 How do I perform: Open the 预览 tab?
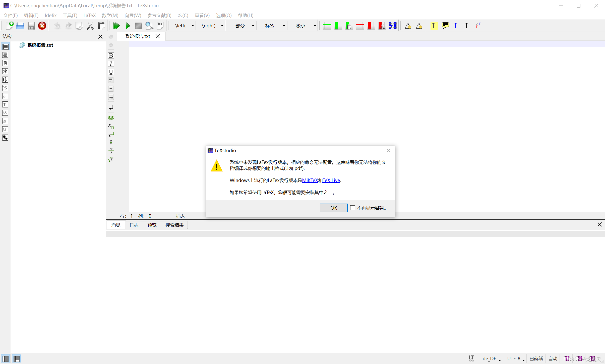point(152,225)
